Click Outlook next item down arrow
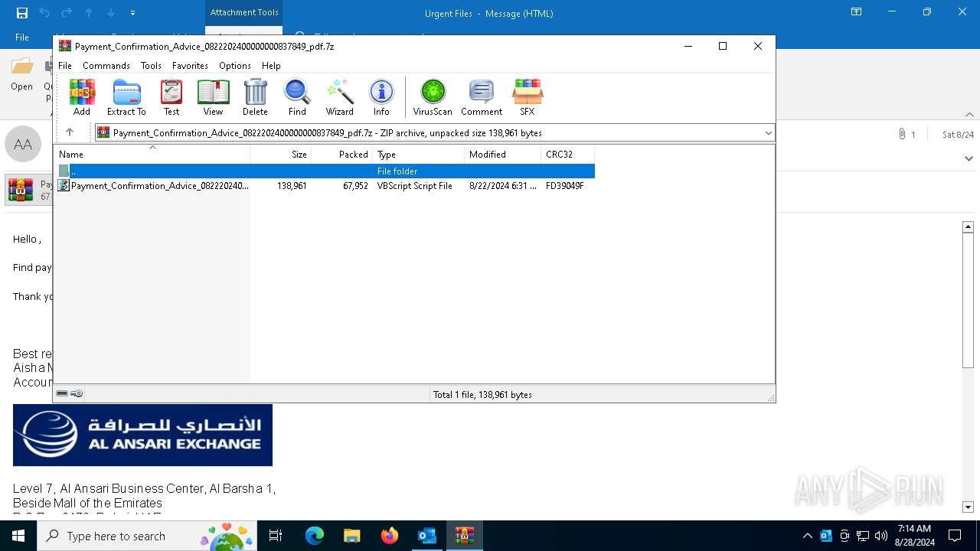 111,13
